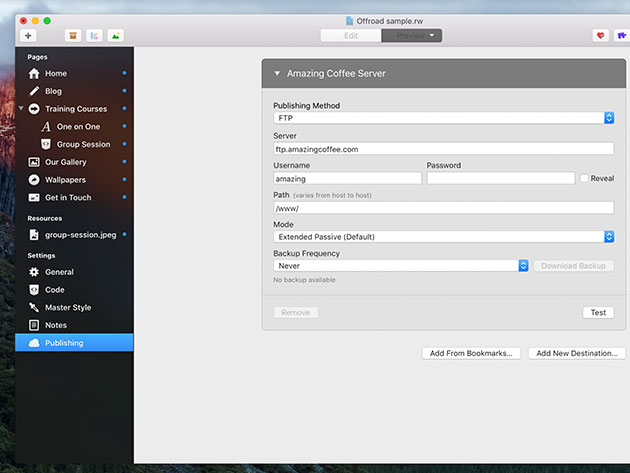Select the Our Gallery page
The height and width of the screenshot is (473, 630).
pos(74,162)
